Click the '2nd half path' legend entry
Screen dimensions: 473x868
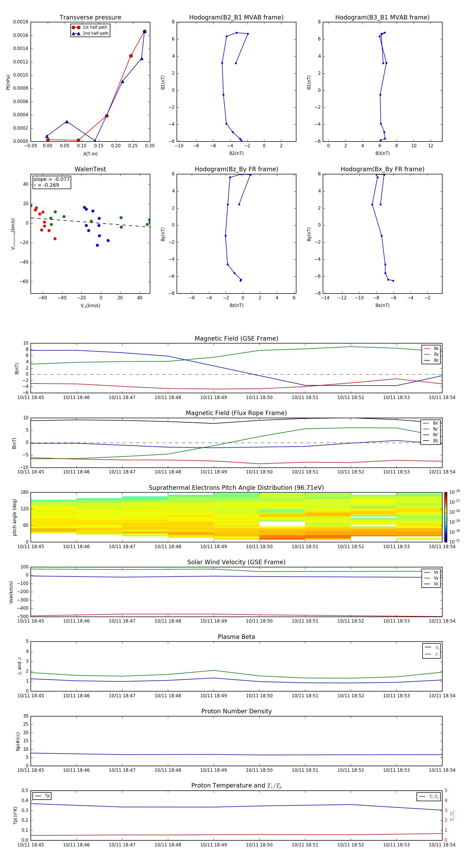pos(90,33)
